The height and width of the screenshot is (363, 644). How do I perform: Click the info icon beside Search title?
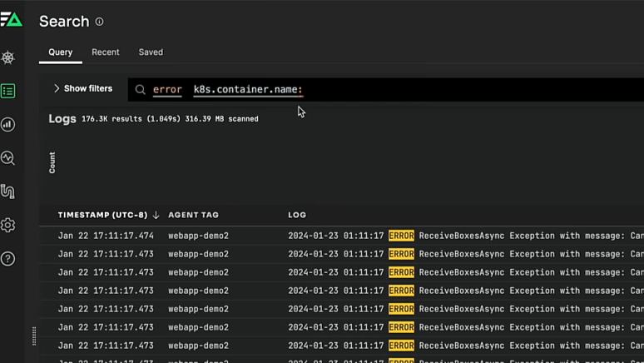pos(99,22)
